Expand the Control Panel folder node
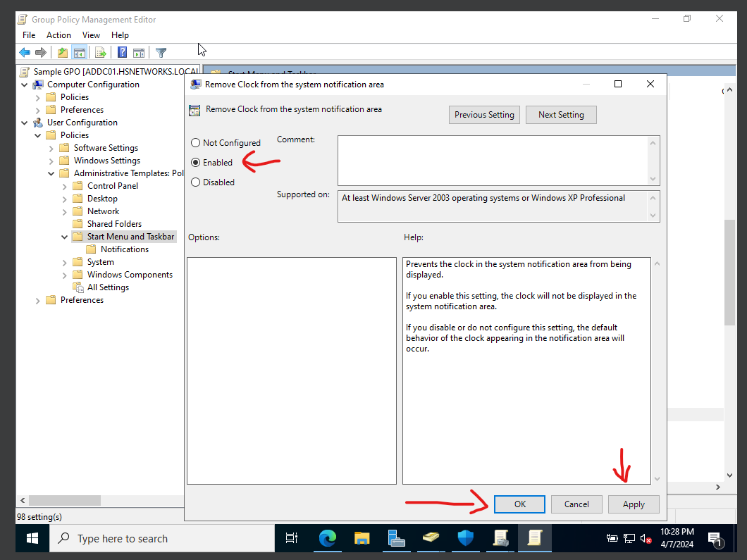Viewport: 747px width, 560px height. [63, 185]
